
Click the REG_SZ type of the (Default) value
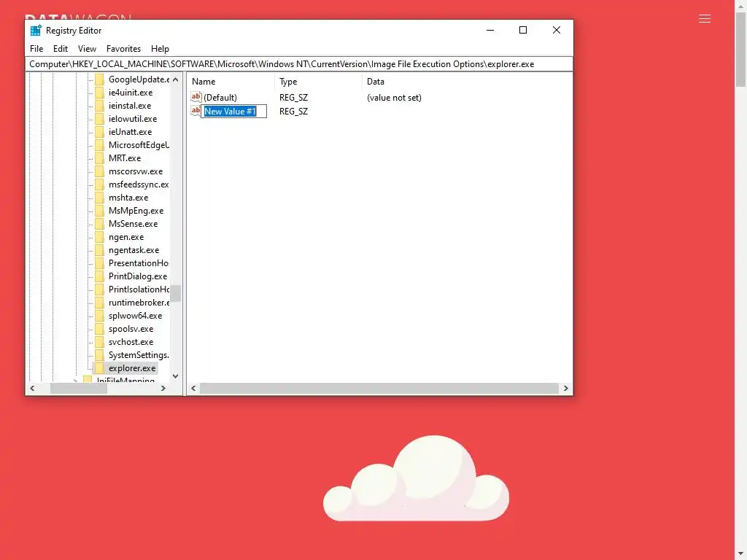[293, 98]
